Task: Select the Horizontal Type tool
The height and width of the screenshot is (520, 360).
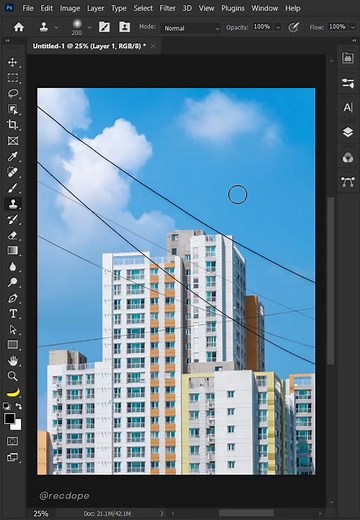Action: pos(13,314)
